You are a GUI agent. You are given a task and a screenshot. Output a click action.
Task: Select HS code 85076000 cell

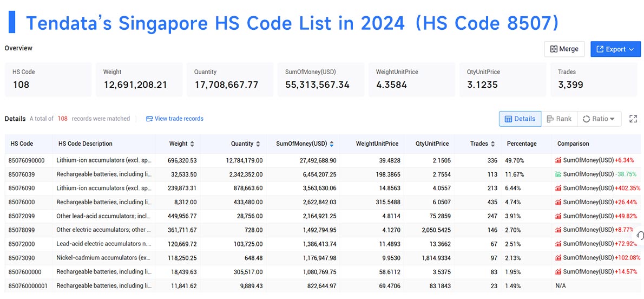[x=21, y=203]
